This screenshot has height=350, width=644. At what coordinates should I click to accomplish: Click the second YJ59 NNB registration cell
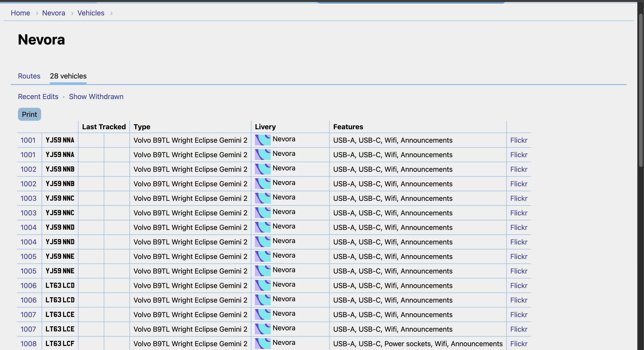point(60,184)
